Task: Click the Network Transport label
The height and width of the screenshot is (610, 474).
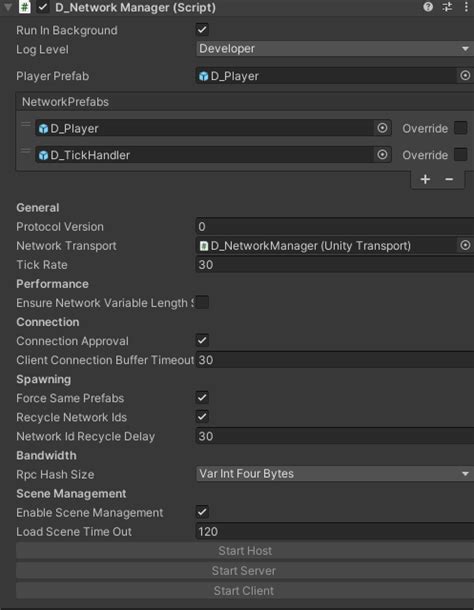Action: [x=66, y=246]
